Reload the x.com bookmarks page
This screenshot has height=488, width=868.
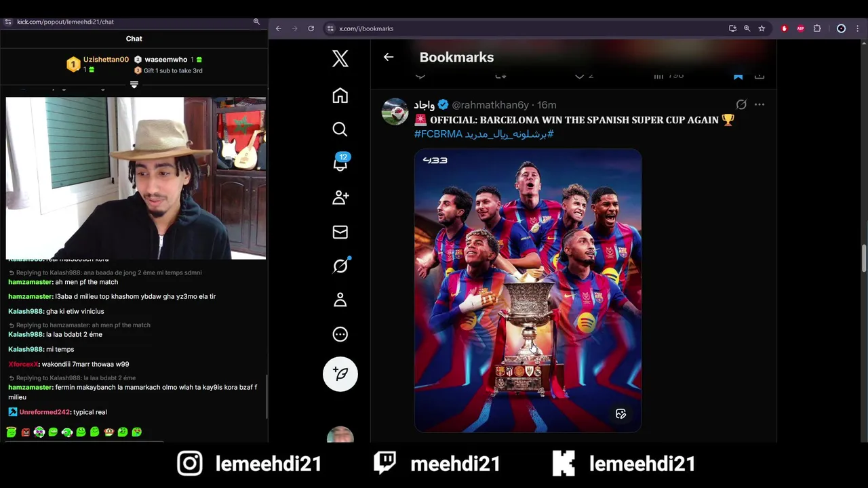[x=311, y=28]
